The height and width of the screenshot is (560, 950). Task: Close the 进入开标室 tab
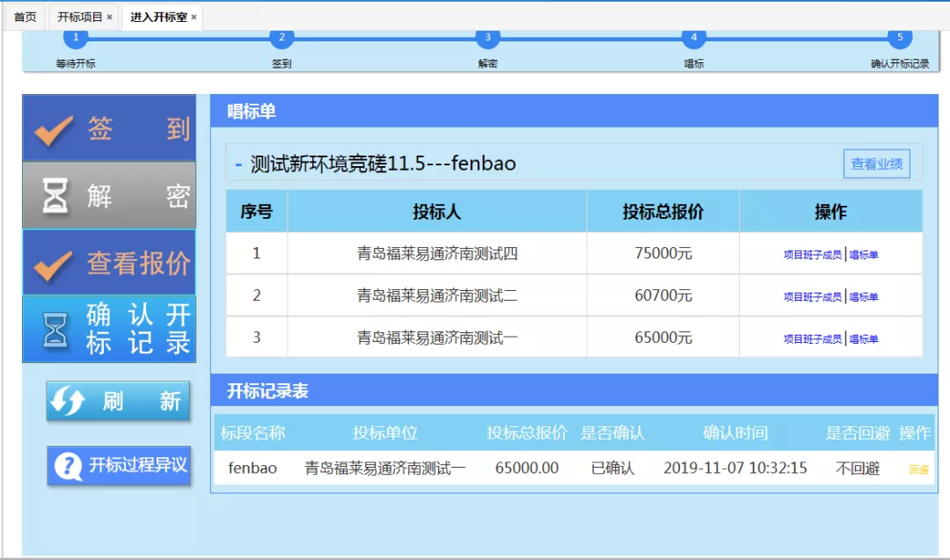(x=194, y=17)
